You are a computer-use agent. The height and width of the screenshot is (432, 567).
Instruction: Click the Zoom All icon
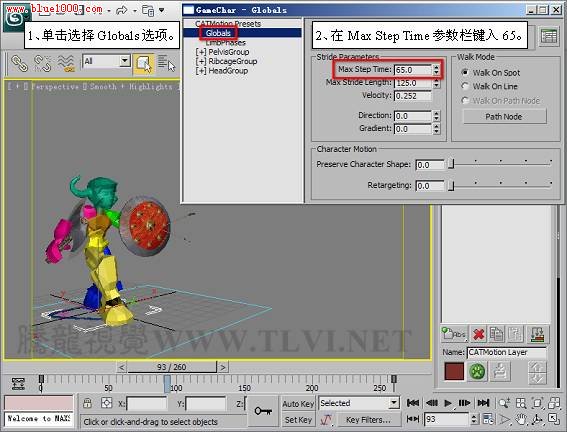pyautogui.click(x=521, y=403)
